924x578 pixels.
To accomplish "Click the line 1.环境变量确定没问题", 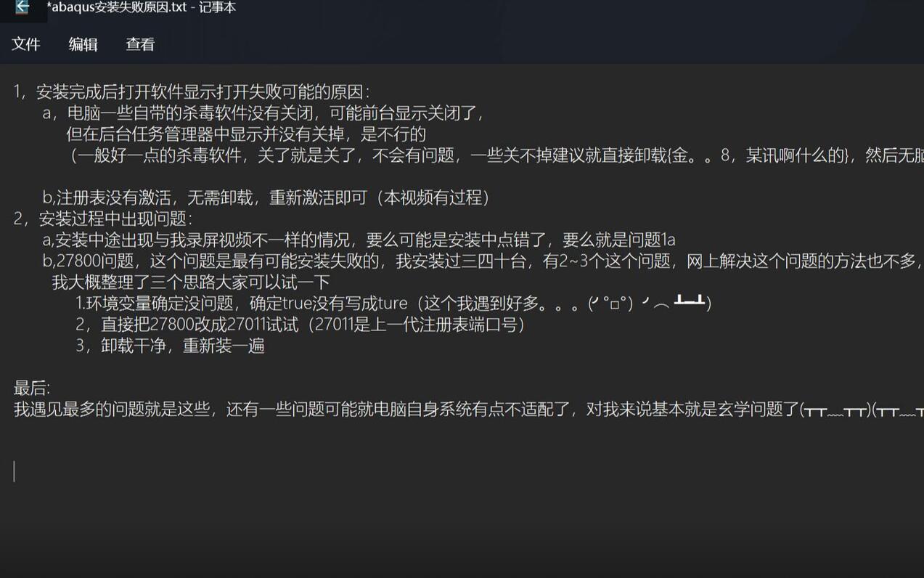I will point(393,303).
